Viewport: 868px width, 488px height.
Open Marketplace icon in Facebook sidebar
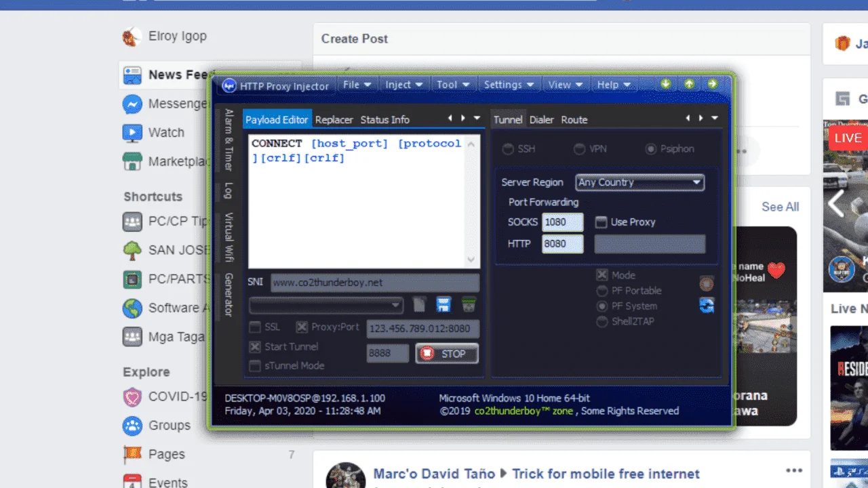(x=132, y=162)
